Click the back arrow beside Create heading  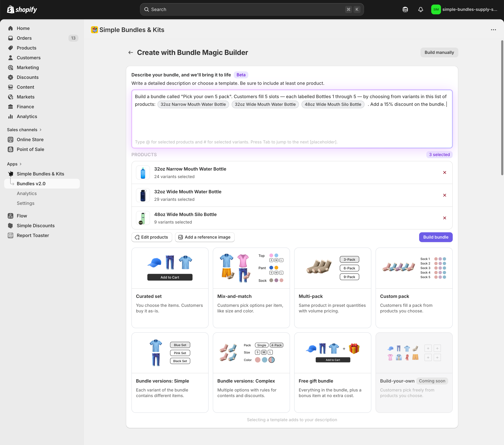pyautogui.click(x=131, y=52)
